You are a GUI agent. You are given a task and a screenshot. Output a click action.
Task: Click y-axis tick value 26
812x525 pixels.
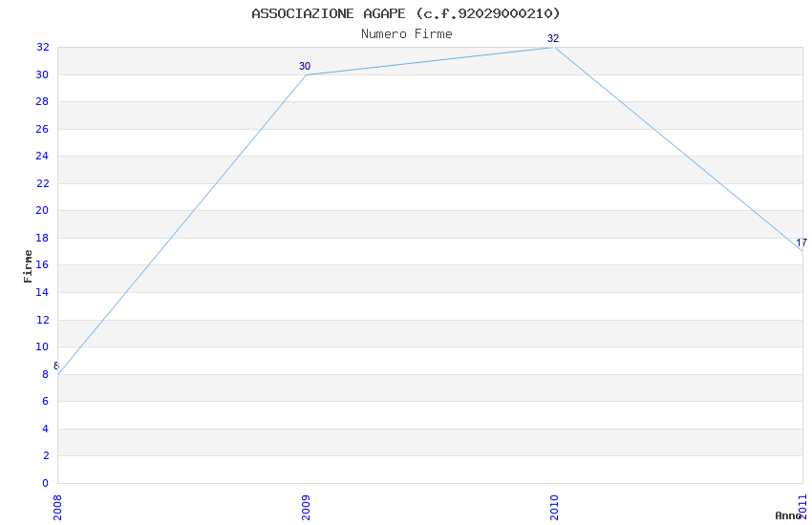pos(42,129)
